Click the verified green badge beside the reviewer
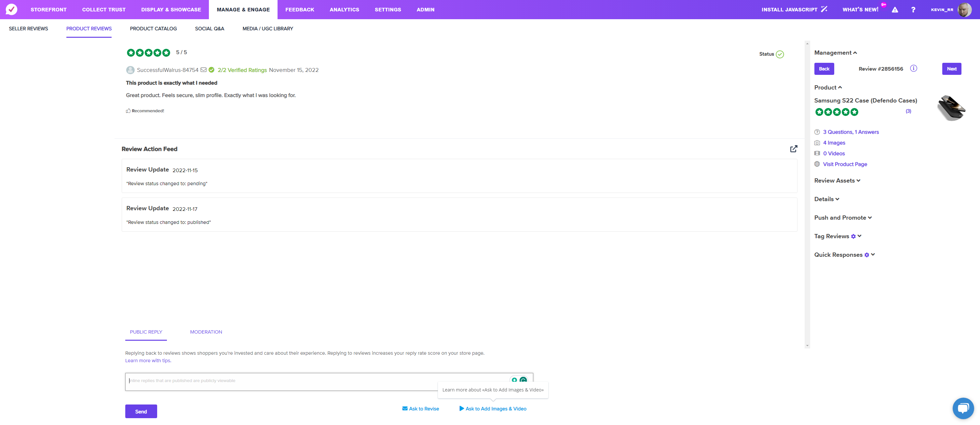The width and height of the screenshot is (980, 425). (211, 70)
